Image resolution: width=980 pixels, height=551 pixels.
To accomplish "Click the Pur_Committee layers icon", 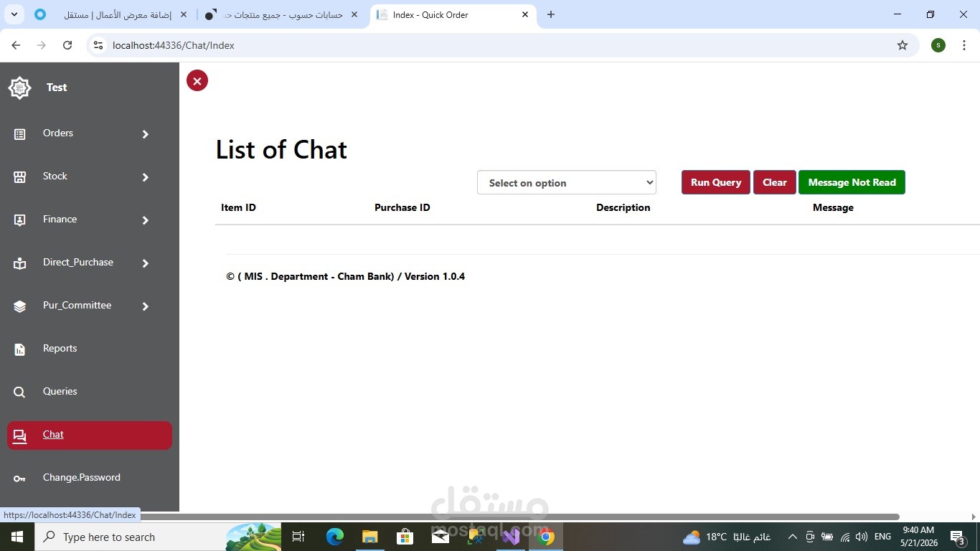I will click(x=20, y=306).
